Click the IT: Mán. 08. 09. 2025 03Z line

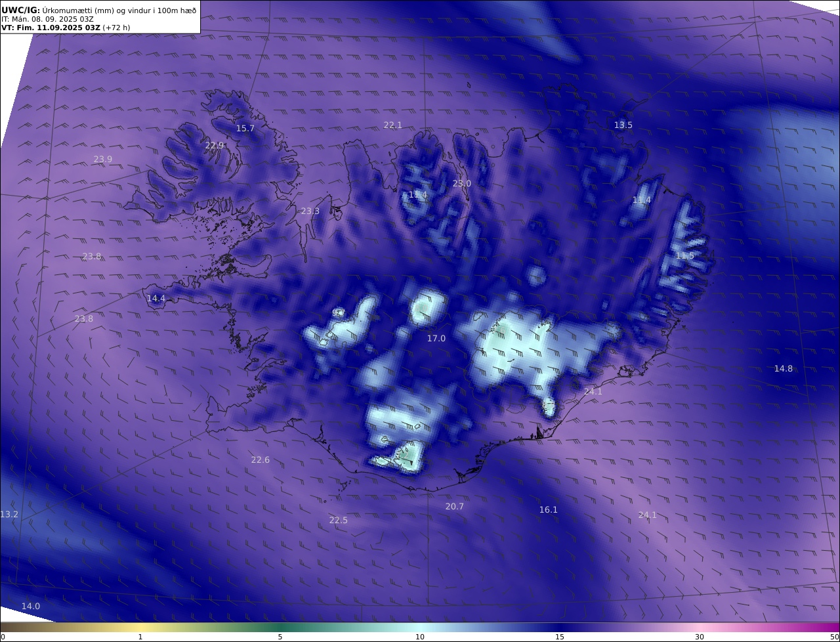48,20
